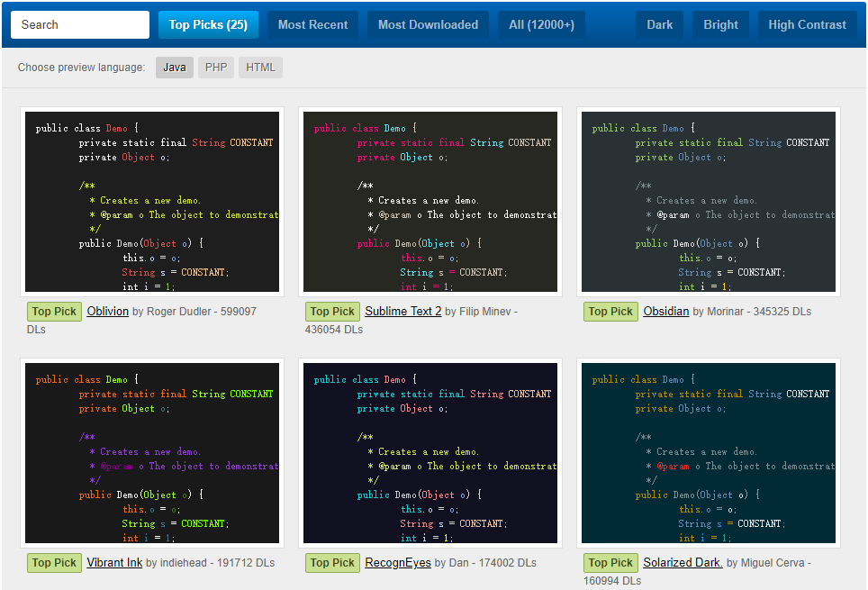Click the Top Pick badge beside Oblivion
The width and height of the screenshot is (868, 590).
tap(54, 312)
